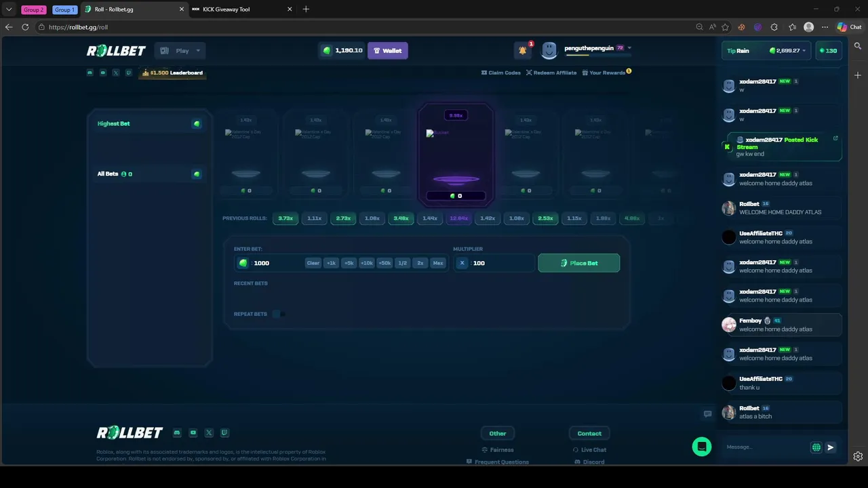
Task: Open the browser Extensions puzzle icon
Action: 774,27
